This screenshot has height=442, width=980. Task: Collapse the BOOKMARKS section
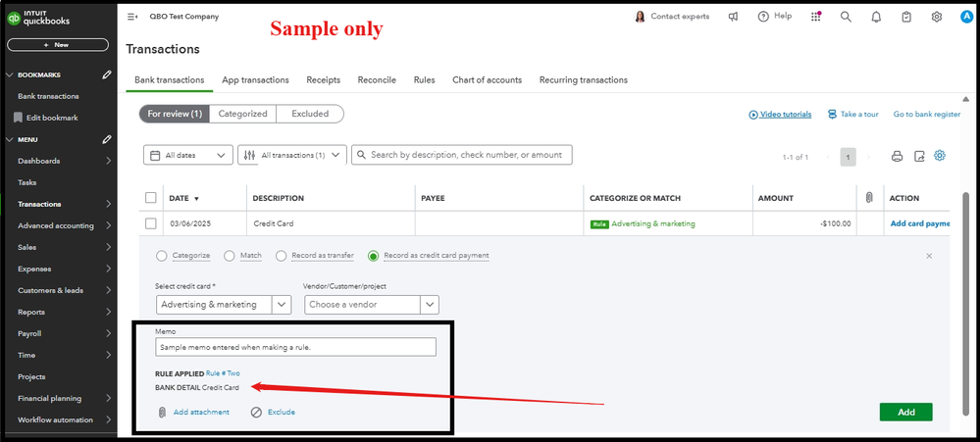pos(10,74)
